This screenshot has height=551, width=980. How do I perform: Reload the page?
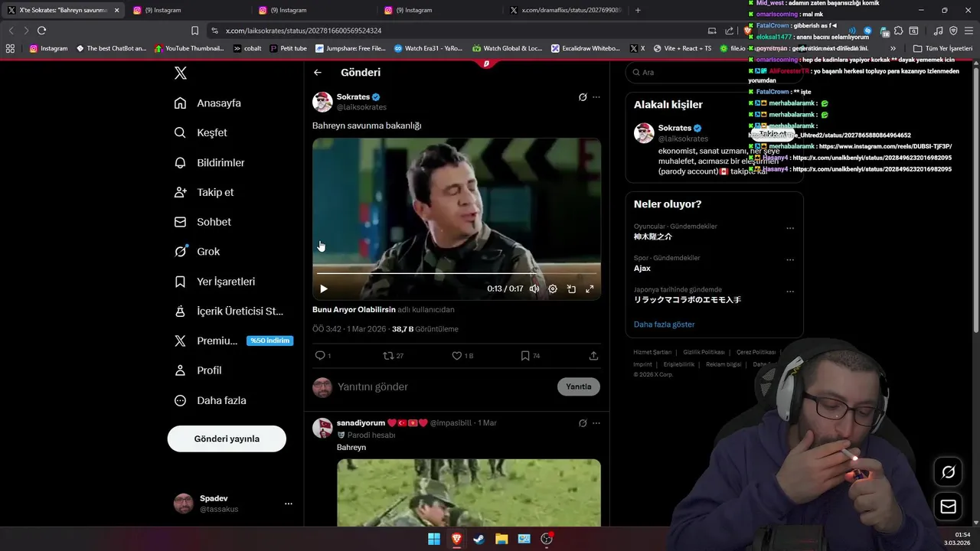[41, 31]
